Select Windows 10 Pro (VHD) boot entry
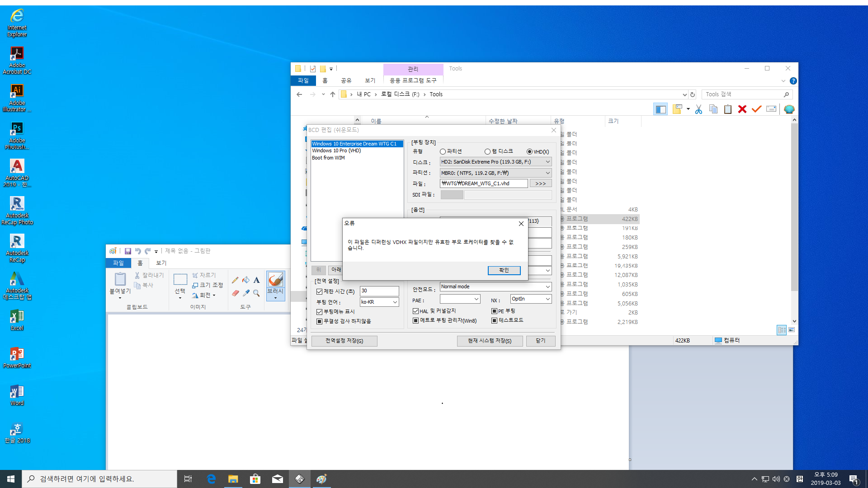The width and height of the screenshot is (868, 488). click(336, 151)
